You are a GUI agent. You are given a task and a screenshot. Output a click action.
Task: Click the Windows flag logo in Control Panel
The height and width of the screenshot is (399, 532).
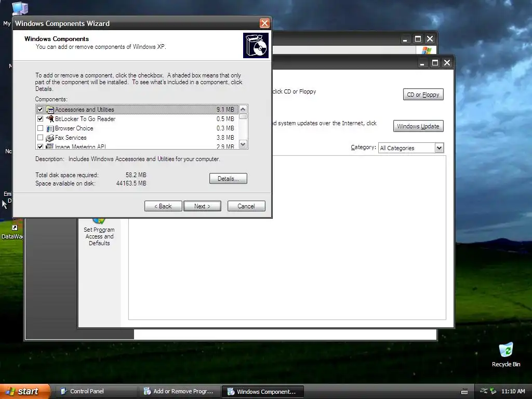427,50
